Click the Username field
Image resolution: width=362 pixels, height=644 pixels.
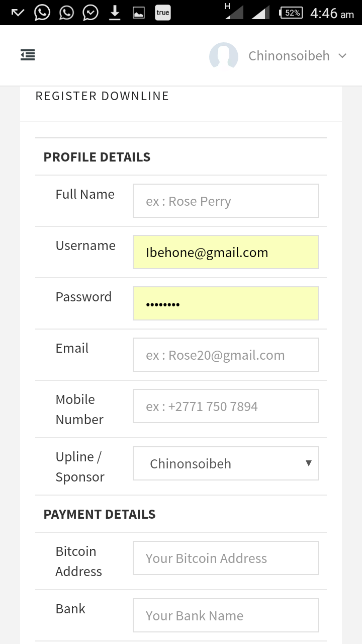225,252
